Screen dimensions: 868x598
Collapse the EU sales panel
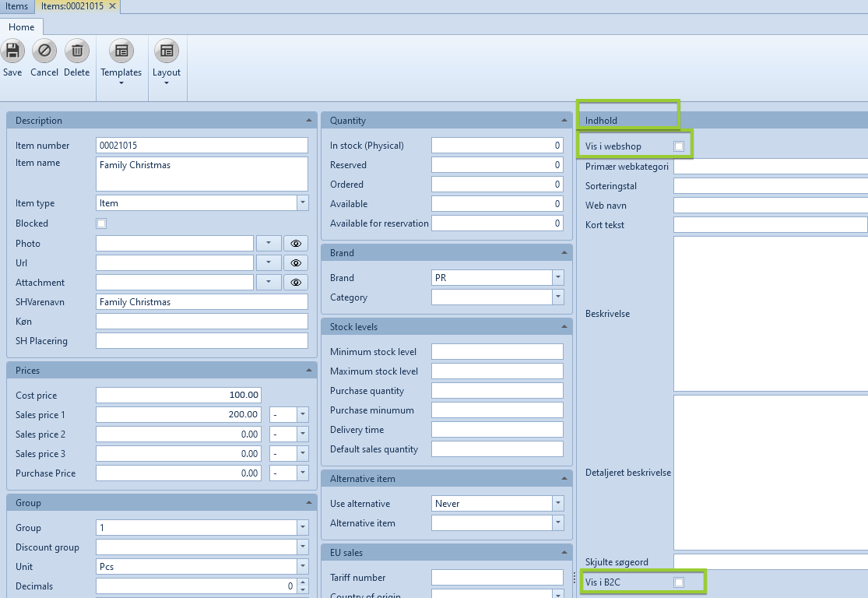(x=564, y=553)
